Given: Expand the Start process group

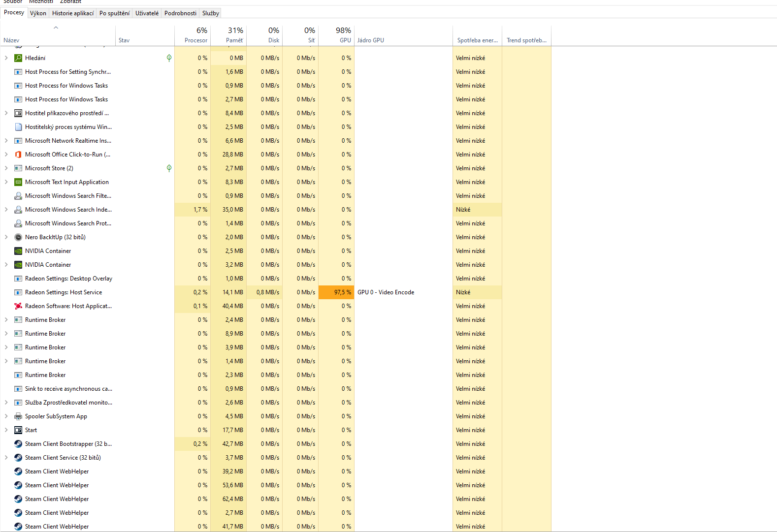Looking at the screenshot, I should pos(6,430).
